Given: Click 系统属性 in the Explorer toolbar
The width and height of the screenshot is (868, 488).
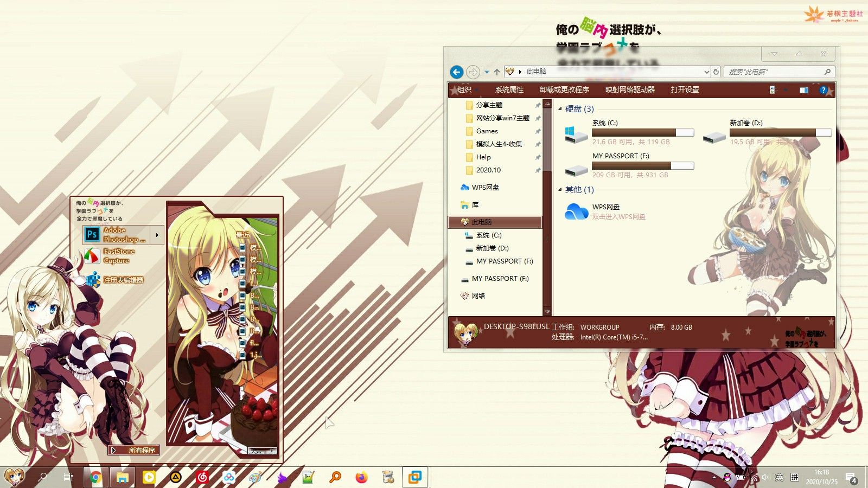Looking at the screenshot, I should [x=509, y=90].
